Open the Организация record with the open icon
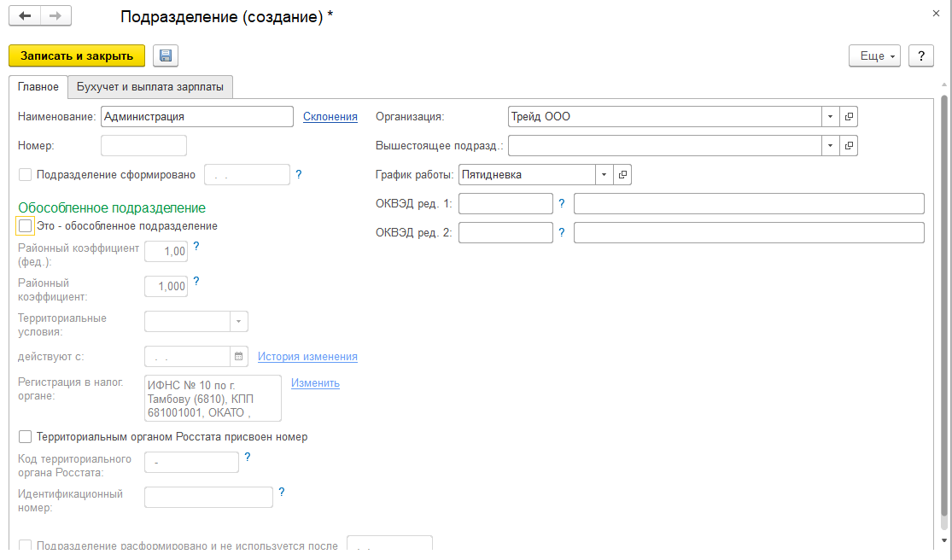The width and height of the screenshot is (952, 560). click(x=849, y=117)
